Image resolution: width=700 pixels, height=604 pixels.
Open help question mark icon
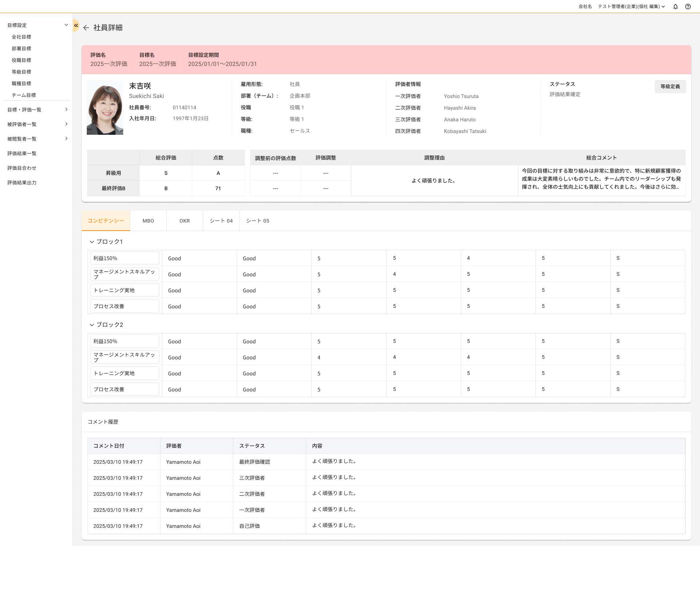[688, 7]
